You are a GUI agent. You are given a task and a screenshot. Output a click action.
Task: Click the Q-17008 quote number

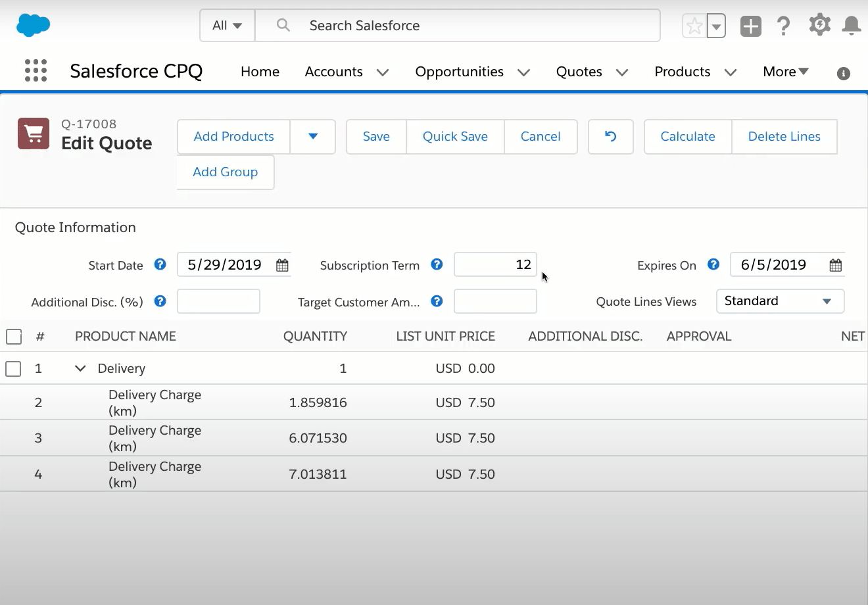pyautogui.click(x=89, y=124)
